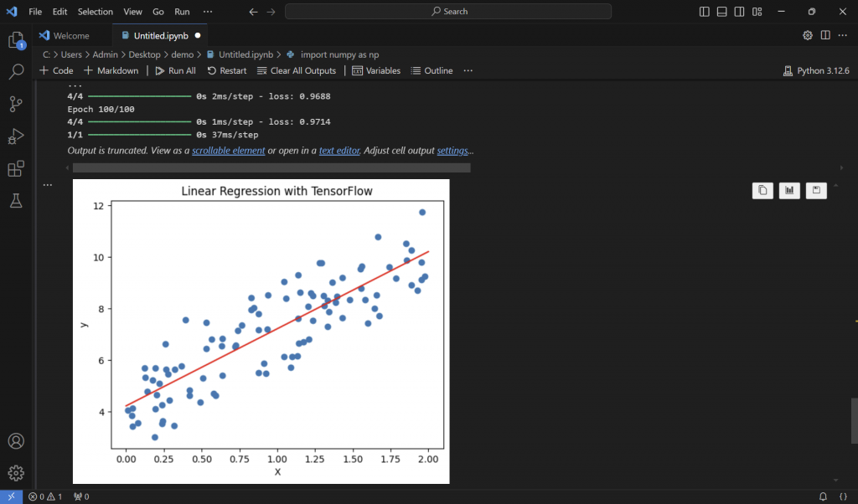Open the Manage gear in activity bar
Image resolution: width=858 pixels, height=504 pixels.
16,473
